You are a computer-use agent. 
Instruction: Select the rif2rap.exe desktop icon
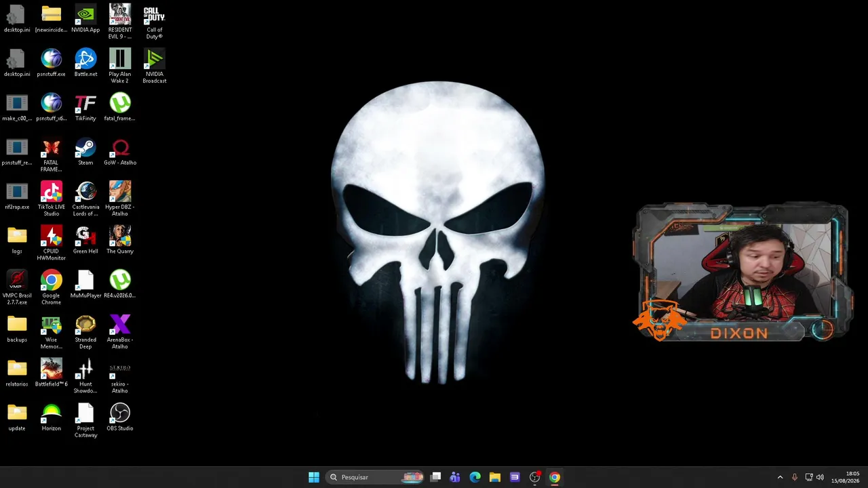17,196
